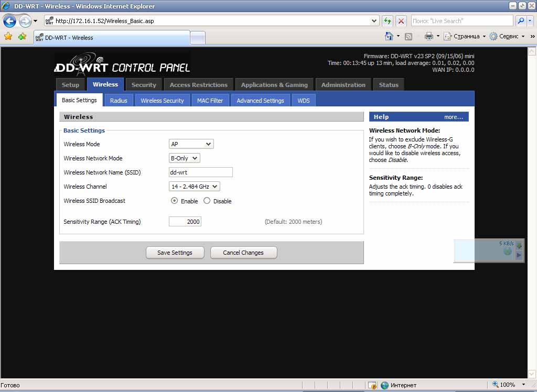Click the overlay widget play arrow icon

(x=519, y=255)
